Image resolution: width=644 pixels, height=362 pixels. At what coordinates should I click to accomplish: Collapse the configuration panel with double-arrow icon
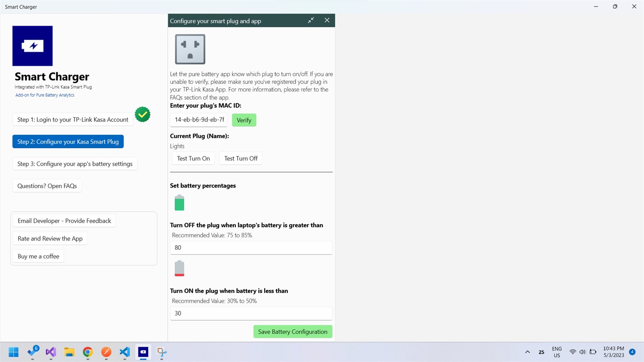[311, 20]
